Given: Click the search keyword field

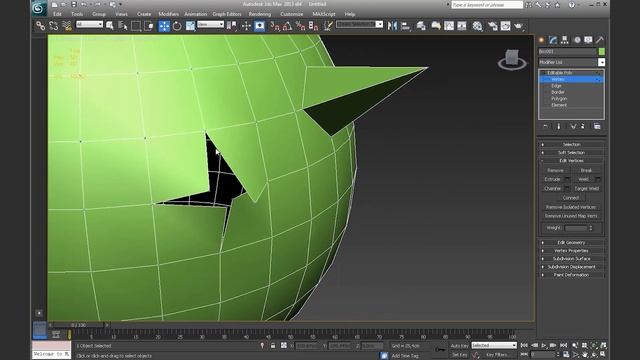Looking at the screenshot, I should (x=487, y=5).
